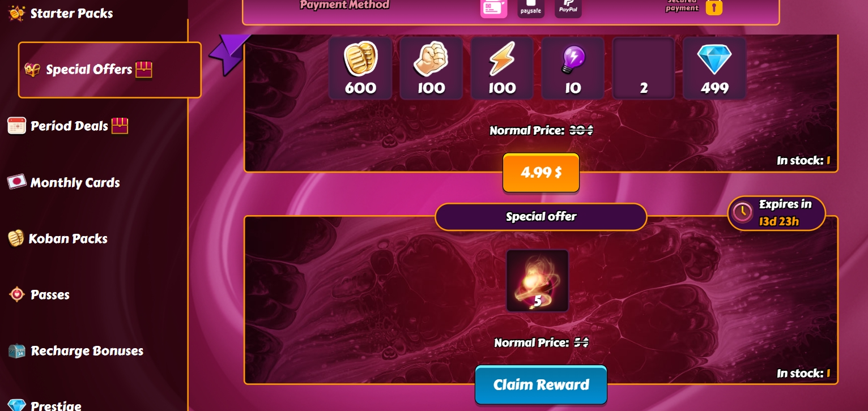Click the empty reward slot showing 2
The image size is (868, 411).
(x=644, y=68)
